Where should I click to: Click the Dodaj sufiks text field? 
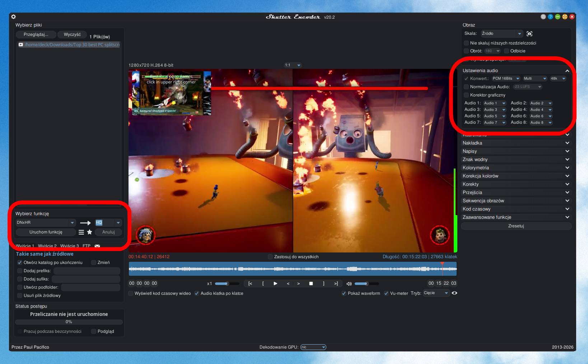tap(86, 279)
